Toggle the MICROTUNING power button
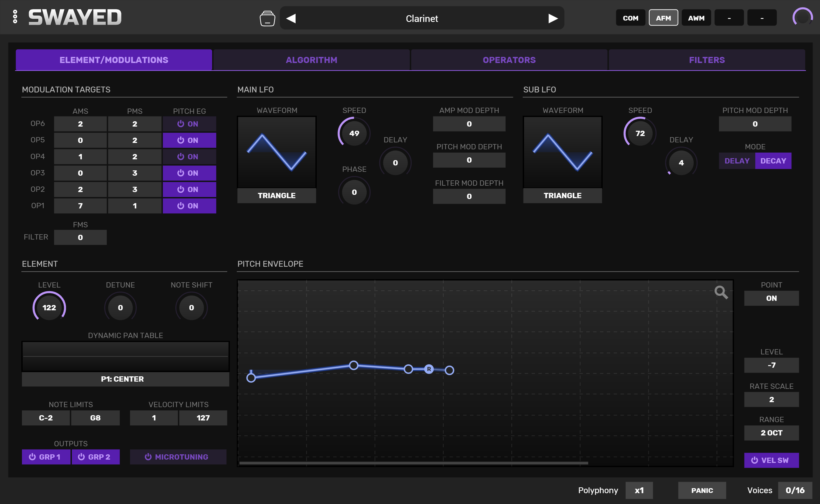 178,457
